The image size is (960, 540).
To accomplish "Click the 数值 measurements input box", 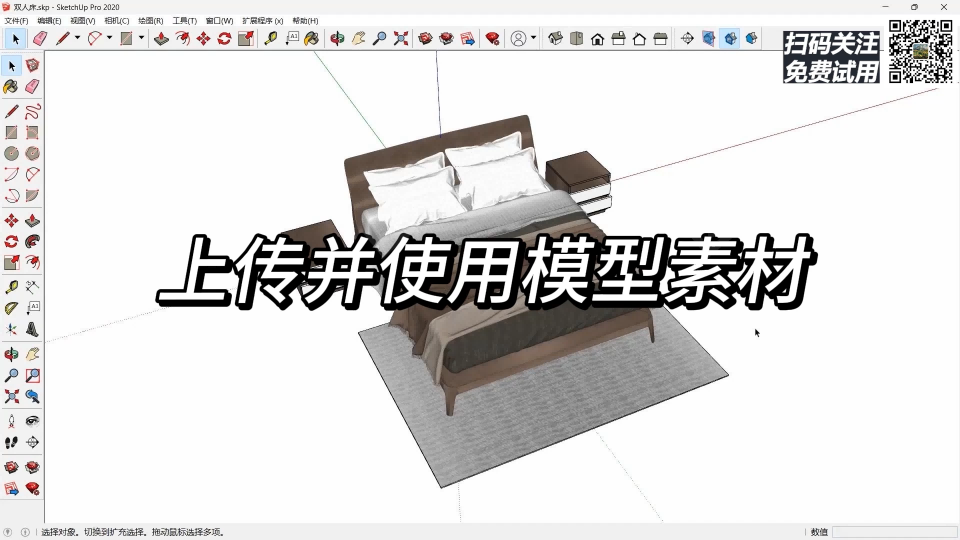I will [x=894, y=532].
